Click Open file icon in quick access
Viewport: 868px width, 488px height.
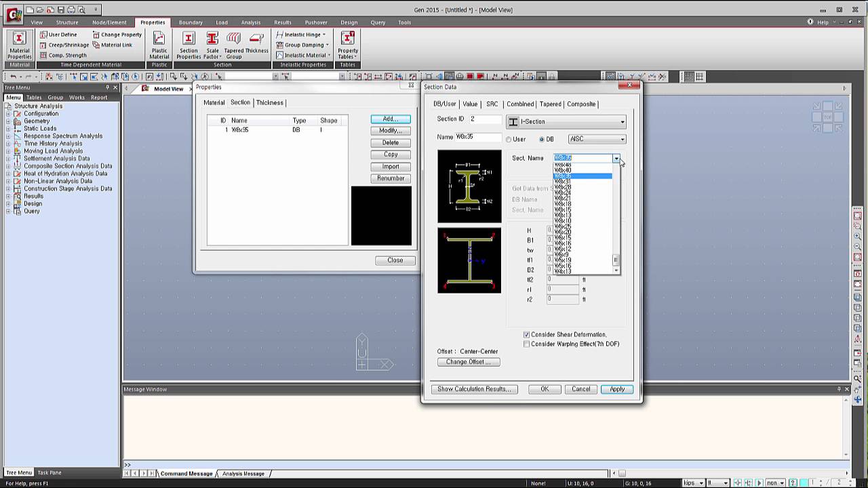point(41,10)
